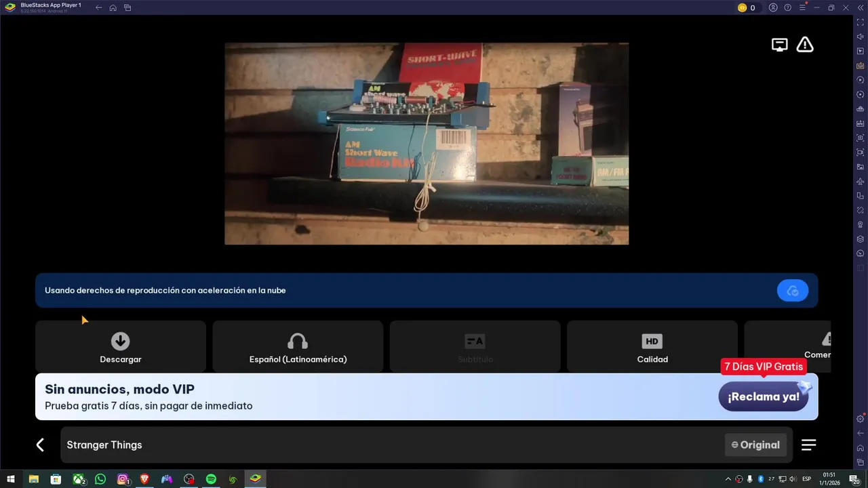Open the ESP language indicator in tray
This screenshot has height=488, width=868.
click(x=807, y=479)
